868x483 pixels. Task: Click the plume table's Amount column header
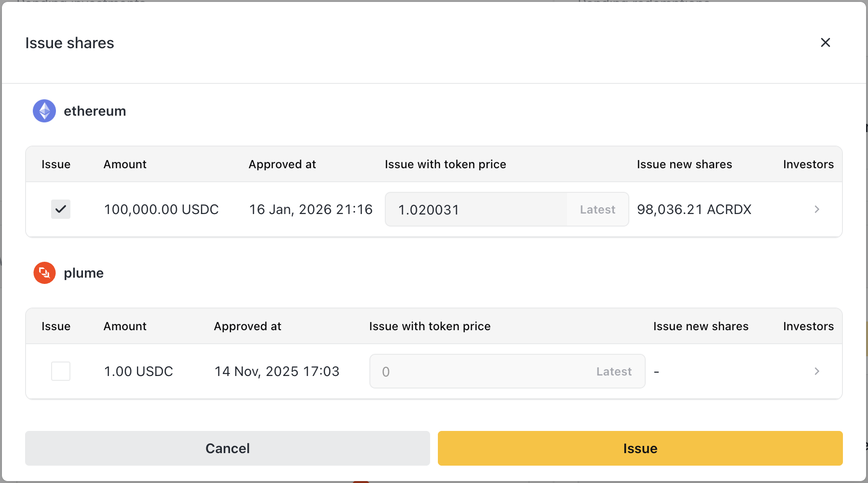[x=125, y=326]
